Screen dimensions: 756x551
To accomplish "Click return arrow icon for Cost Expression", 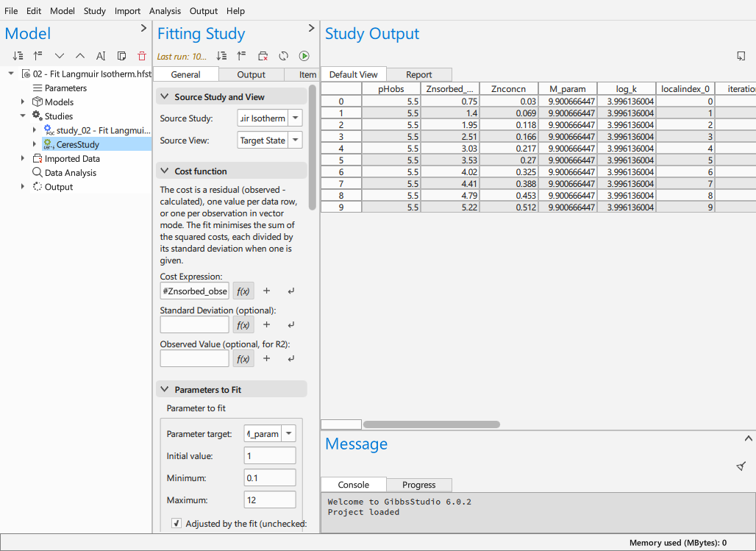I will (290, 291).
